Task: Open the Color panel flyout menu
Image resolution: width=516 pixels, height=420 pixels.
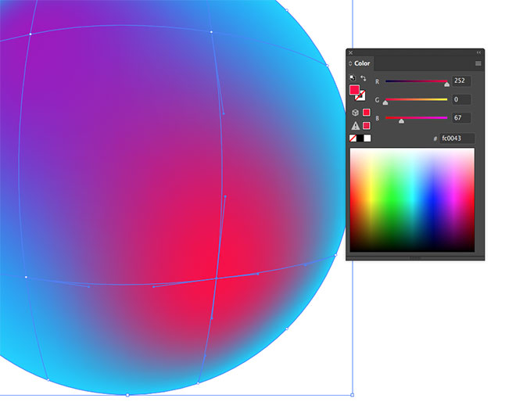Action: 478,63
